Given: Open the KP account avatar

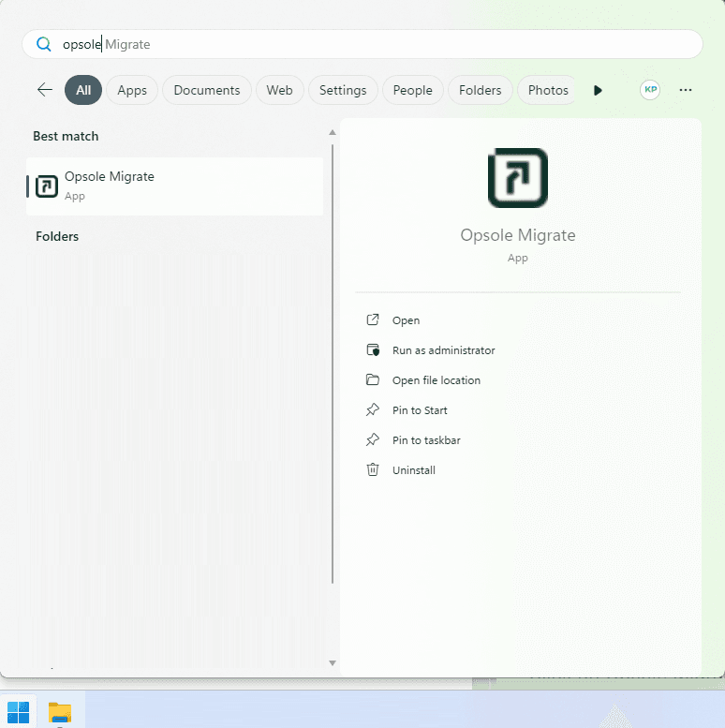Looking at the screenshot, I should pos(650,90).
